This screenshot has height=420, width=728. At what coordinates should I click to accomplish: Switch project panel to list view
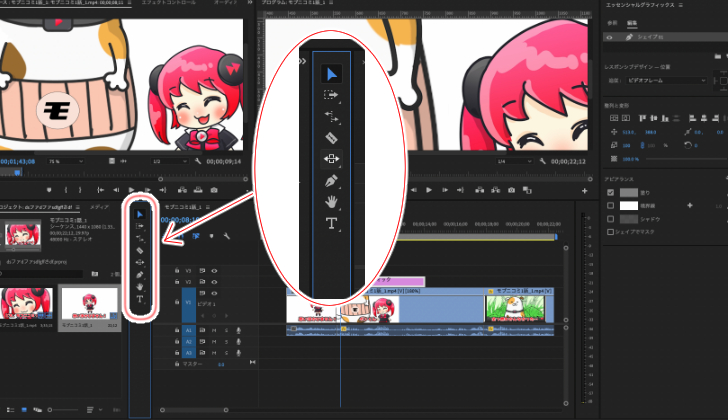click(x=10, y=410)
